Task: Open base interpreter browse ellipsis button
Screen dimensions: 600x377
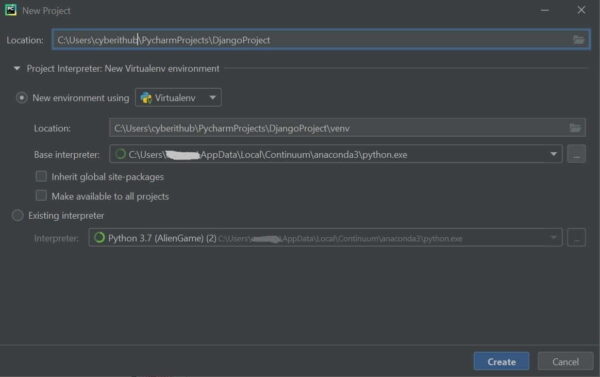Action: pos(576,154)
